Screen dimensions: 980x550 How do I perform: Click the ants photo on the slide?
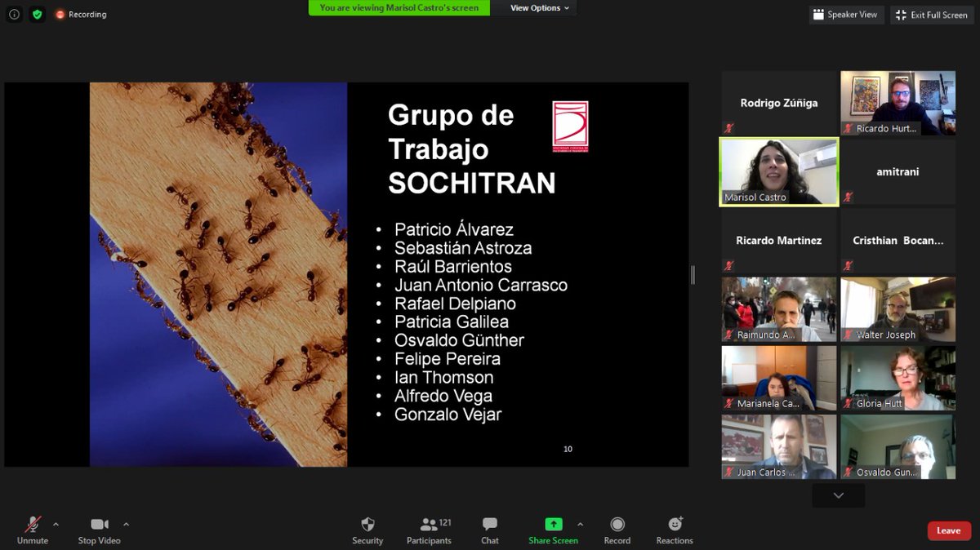(219, 274)
